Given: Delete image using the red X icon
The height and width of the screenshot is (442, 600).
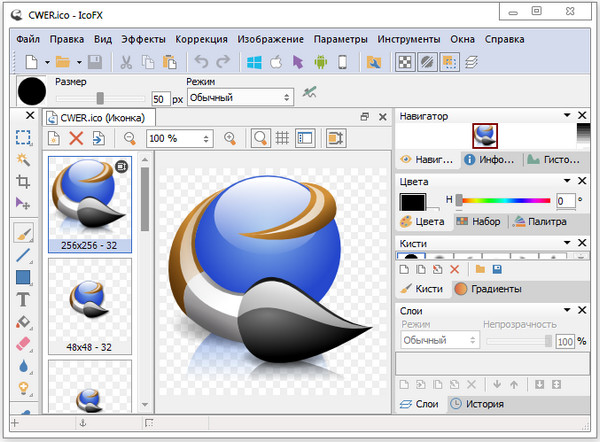Looking at the screenshot, I should pyautogui.click(x=76, y=139).
